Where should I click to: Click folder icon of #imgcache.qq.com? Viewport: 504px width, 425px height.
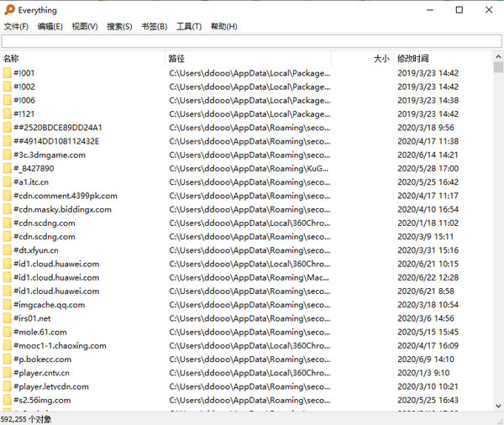7,305
